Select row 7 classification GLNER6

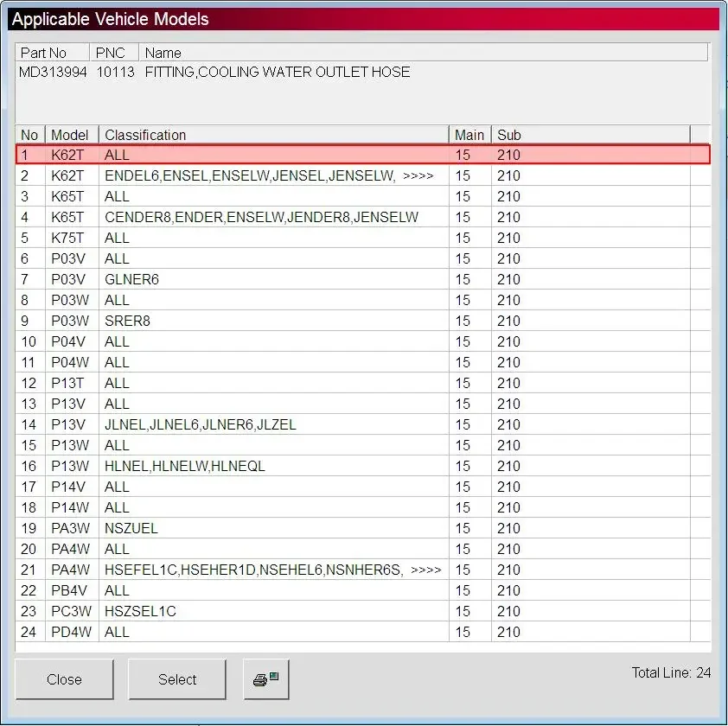coord(132,279)
